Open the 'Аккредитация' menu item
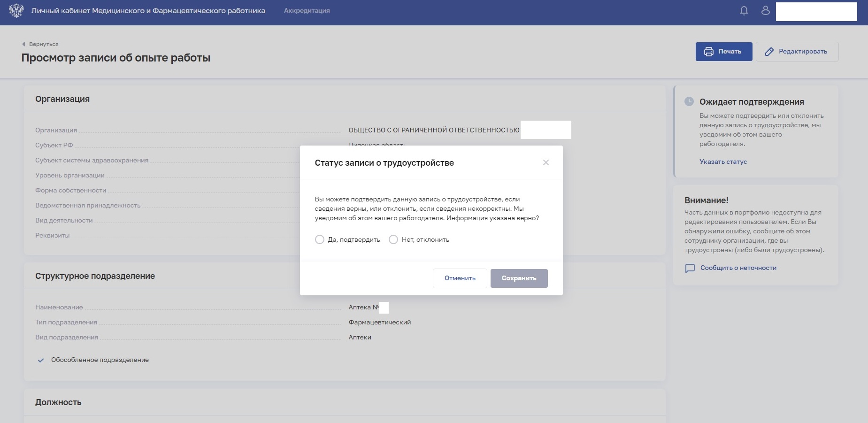The width and height of the screenshot is (868, 423). click(307, 10)
